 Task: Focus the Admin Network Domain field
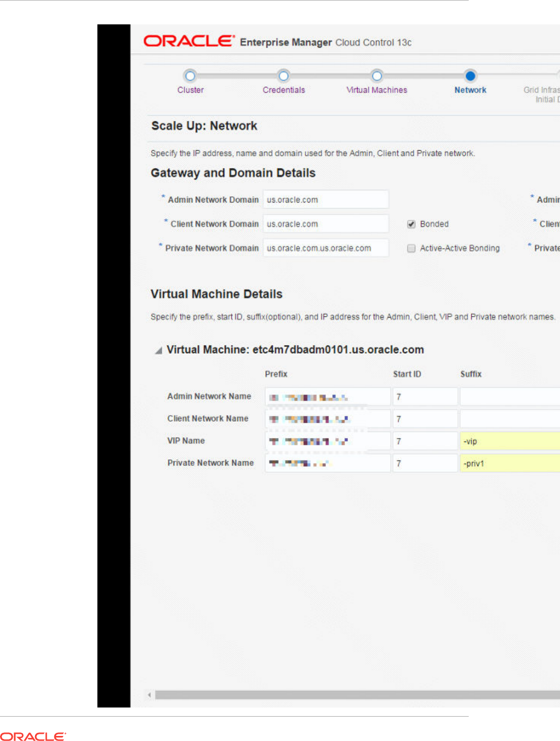click(x=326, y=199)
